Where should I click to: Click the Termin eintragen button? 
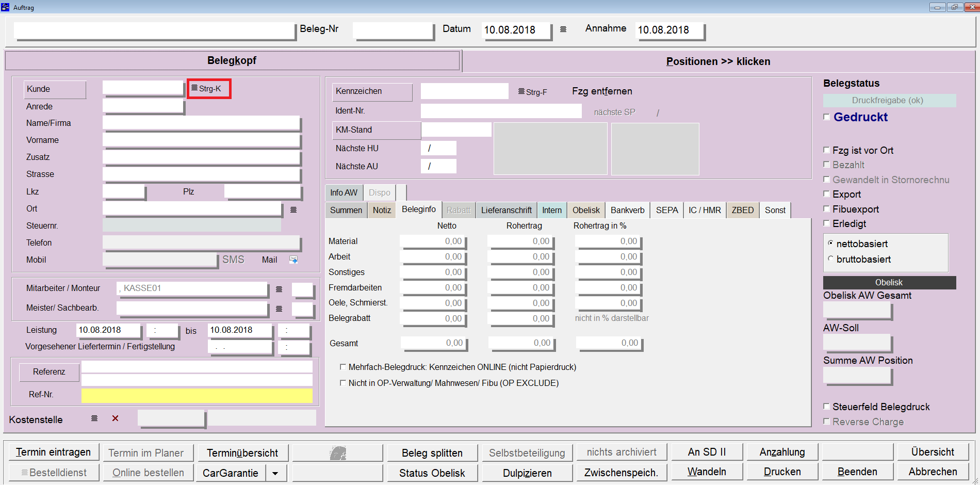pos(53,452)
